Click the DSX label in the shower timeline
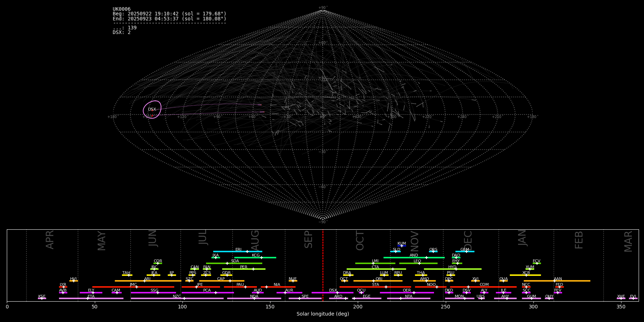Image resolution: width=644 pixels, height=322 pixels. click(333, 291)
